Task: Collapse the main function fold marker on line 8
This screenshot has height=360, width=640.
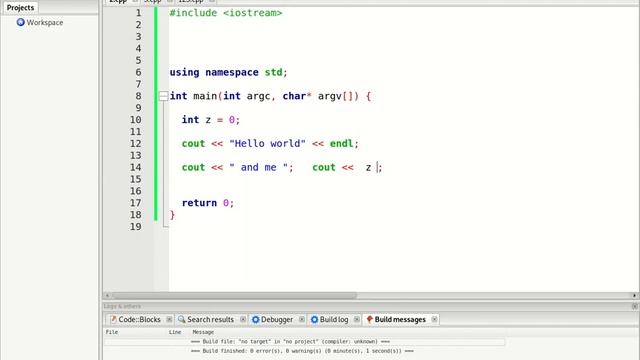Action: [x=163, y=96]
